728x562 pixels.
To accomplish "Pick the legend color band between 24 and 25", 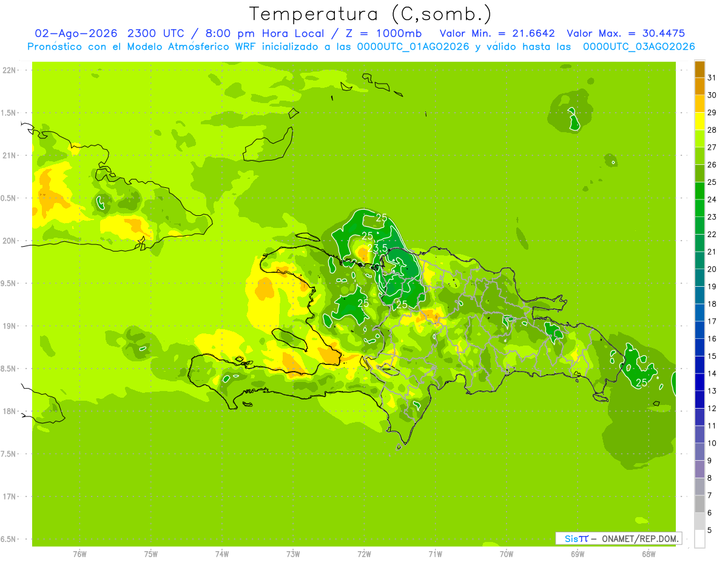I will (699, 191).
